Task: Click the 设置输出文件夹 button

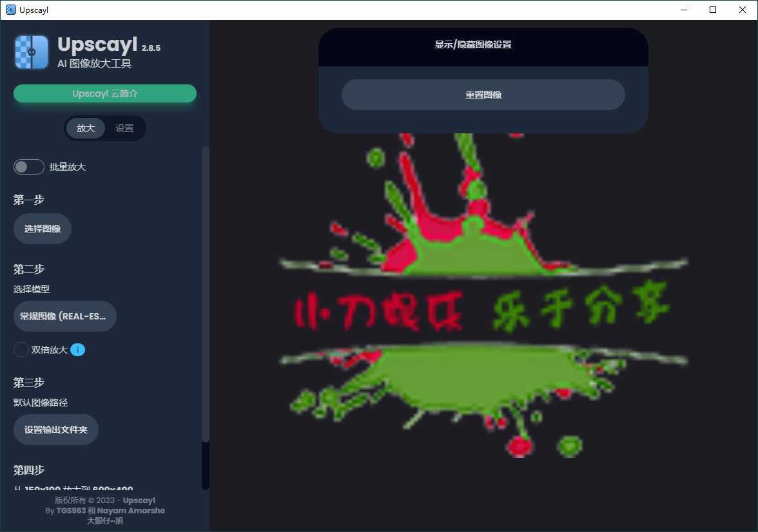Action: pyautogui.click(x=56, y=430)
